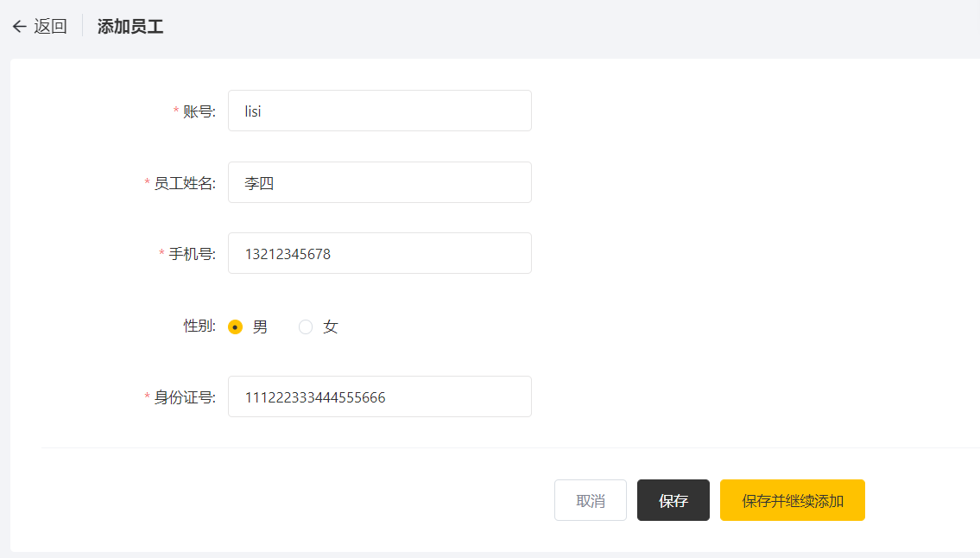Image resolution: width=980 pixels, height=558 pixels.
Task: Click the 添加员工 page title
Action: pos(130,26)
